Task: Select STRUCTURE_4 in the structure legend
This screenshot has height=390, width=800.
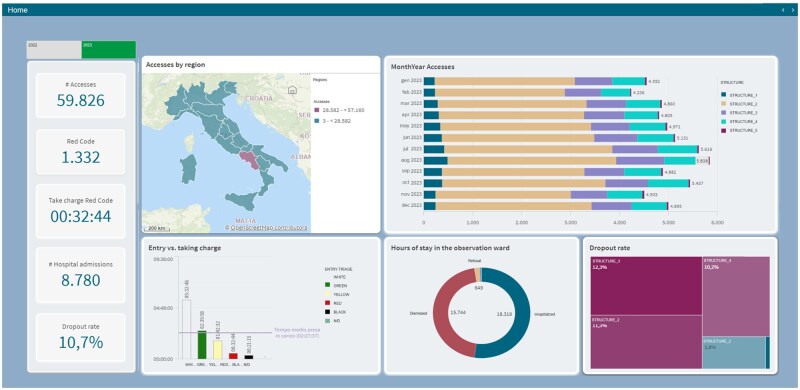Action: [740, 121]
